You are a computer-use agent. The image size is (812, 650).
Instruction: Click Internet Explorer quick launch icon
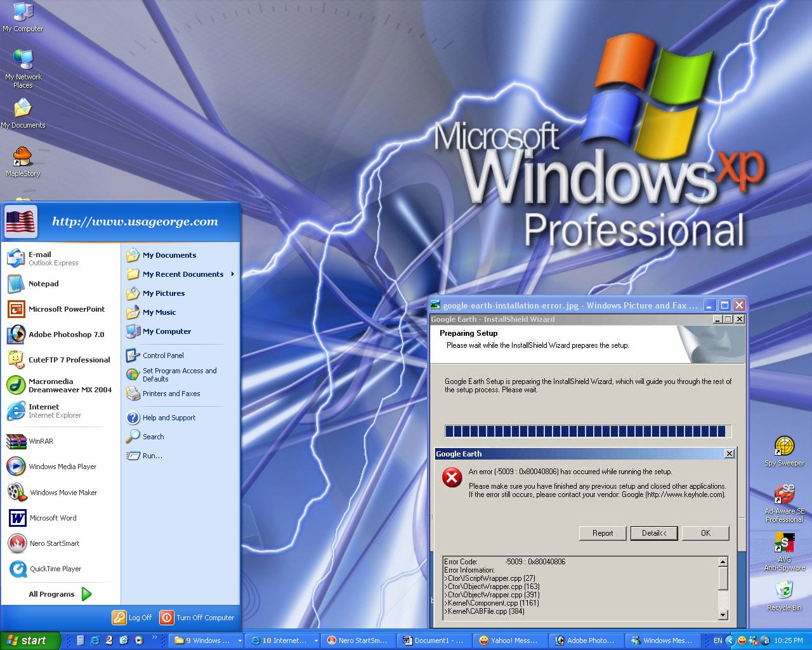[x=95, y=640]
